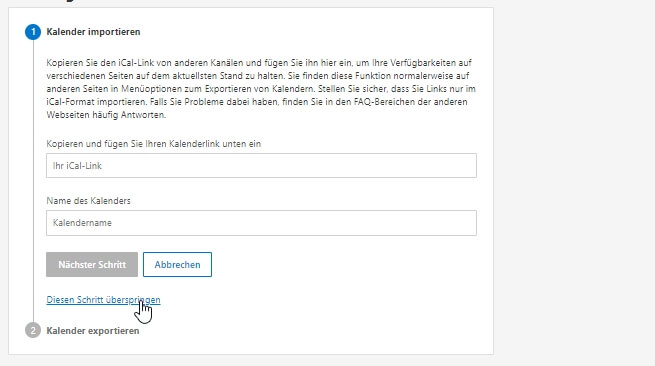Viewport: 655px width, 366px height.
Task: Click the Ihr iCal-Link input field
Action: coord(261,165)
